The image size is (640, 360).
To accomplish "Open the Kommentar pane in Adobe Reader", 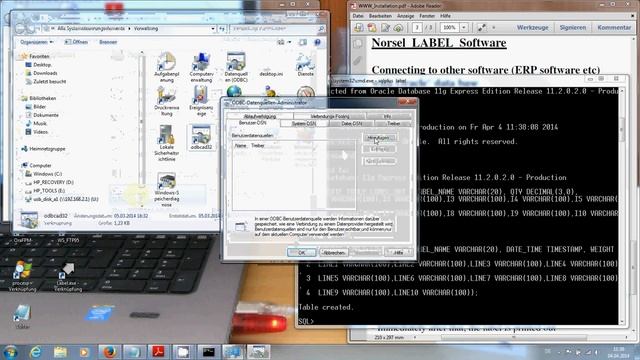I will (614, 27).
